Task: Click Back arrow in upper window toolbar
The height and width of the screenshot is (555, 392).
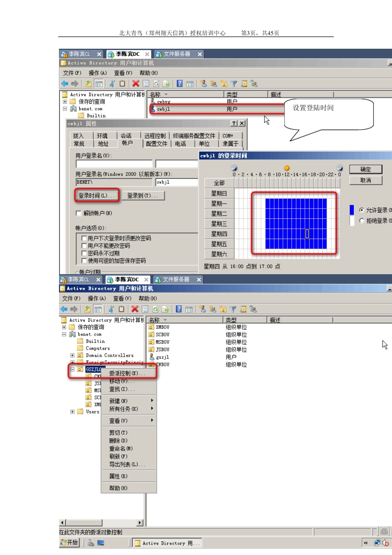Action: pos(65,84)
